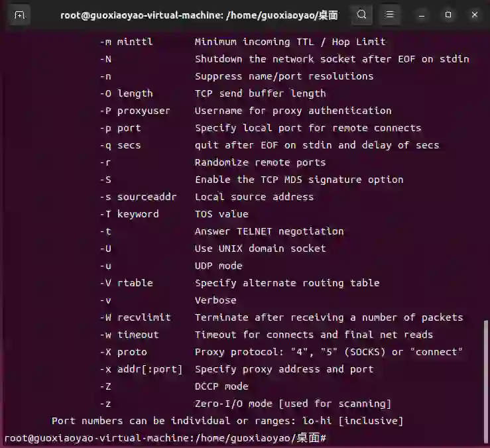Open the hamburger menu
Screen dimensions: 490x448
click(x=390, y=15)
